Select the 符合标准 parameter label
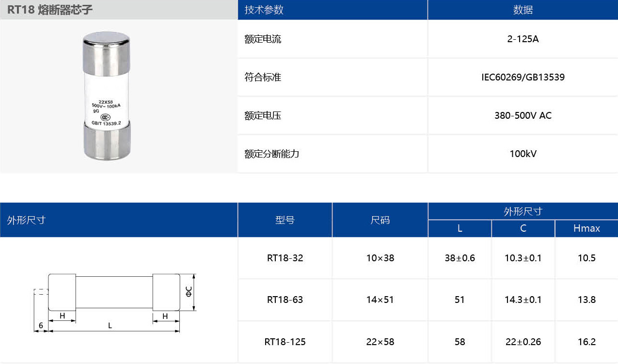Screen dimensions: 618x364 click(x=262, y=77)
